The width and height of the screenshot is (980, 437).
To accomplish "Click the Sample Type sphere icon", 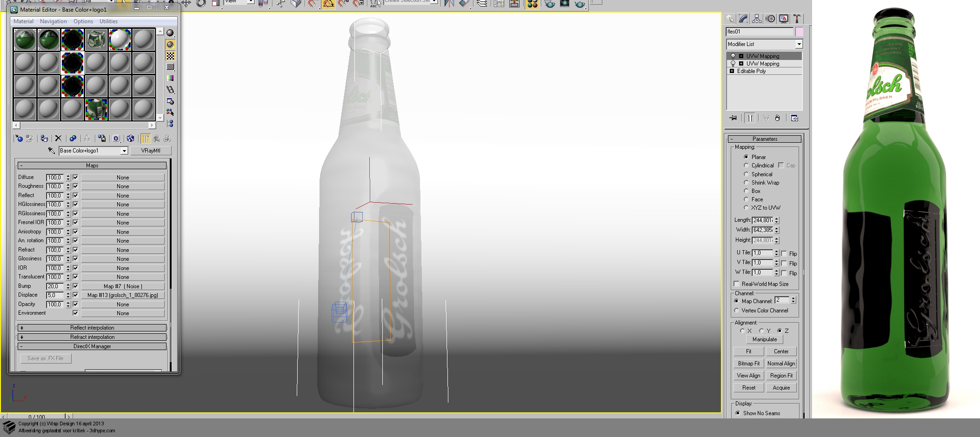I will 170,33.
